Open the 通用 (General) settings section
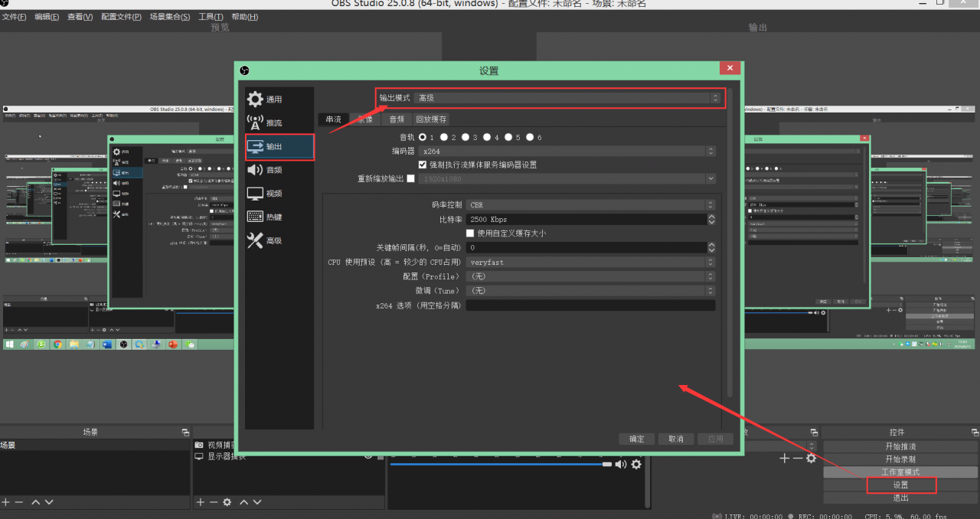980x519 pixels. pyautogui.click(x=265, y=100)
